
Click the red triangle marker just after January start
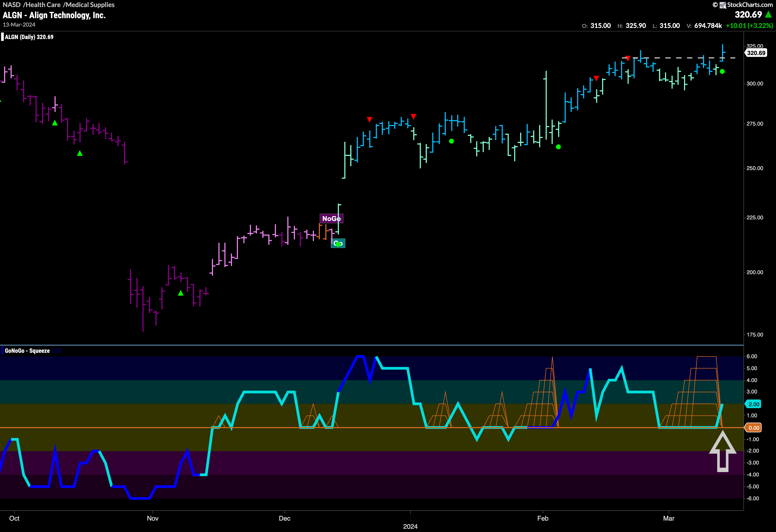pyautogui.click(x=414, y=117)
